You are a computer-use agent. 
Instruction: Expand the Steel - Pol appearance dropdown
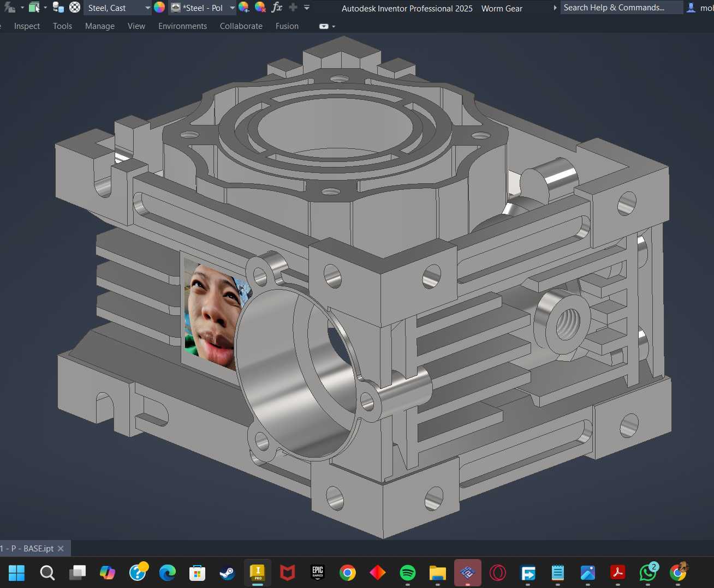[x=232, y=8]
